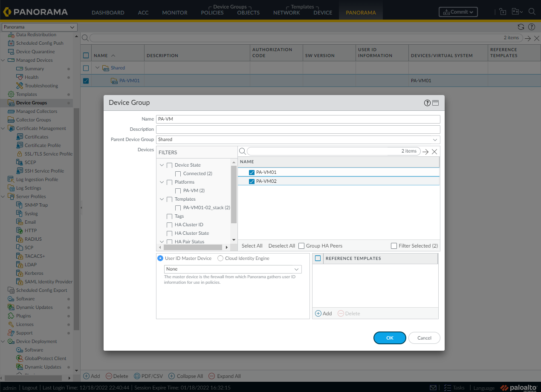Screen dimensions: 541x392
Task: Tick the Filter Selected (2) checkbox
Action: click(394, 246)
